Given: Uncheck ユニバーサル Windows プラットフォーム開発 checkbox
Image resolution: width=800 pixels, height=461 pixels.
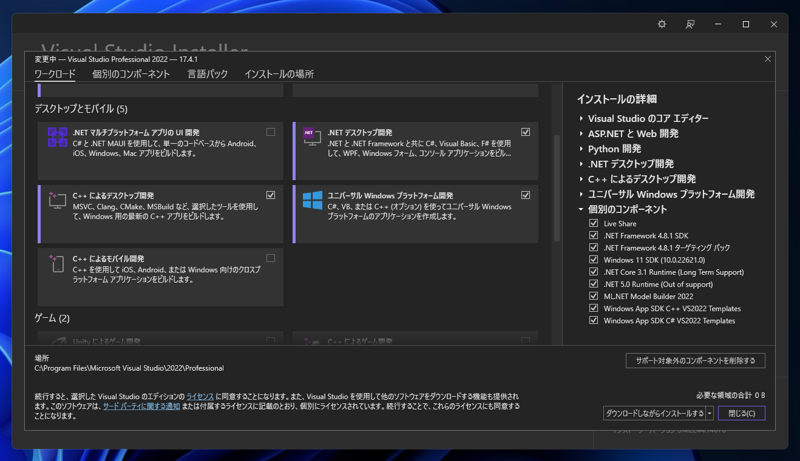Looking at the screenshot, I should pos(526,195).
